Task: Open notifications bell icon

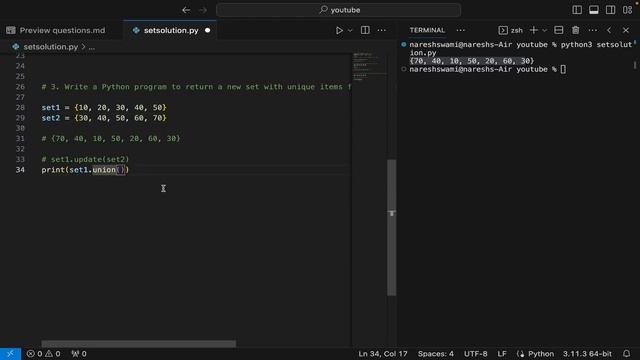Action: [627, 354]
